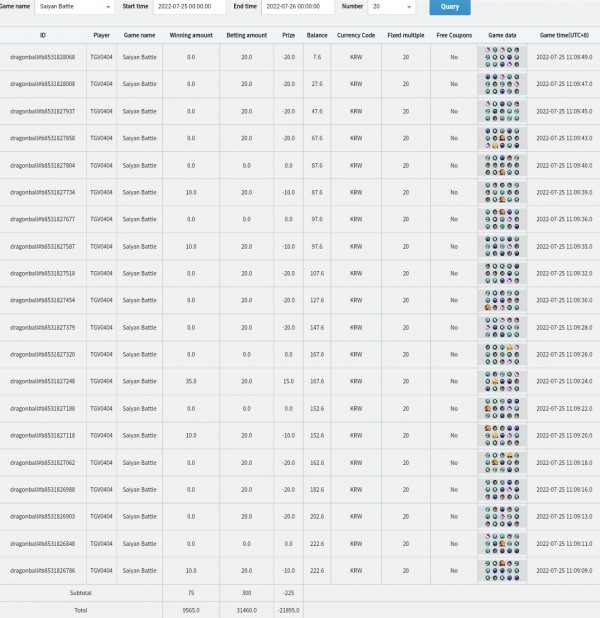Screen dimensions: 600x618
Task: View game data grid for round b8531827804
Action: 502,165
